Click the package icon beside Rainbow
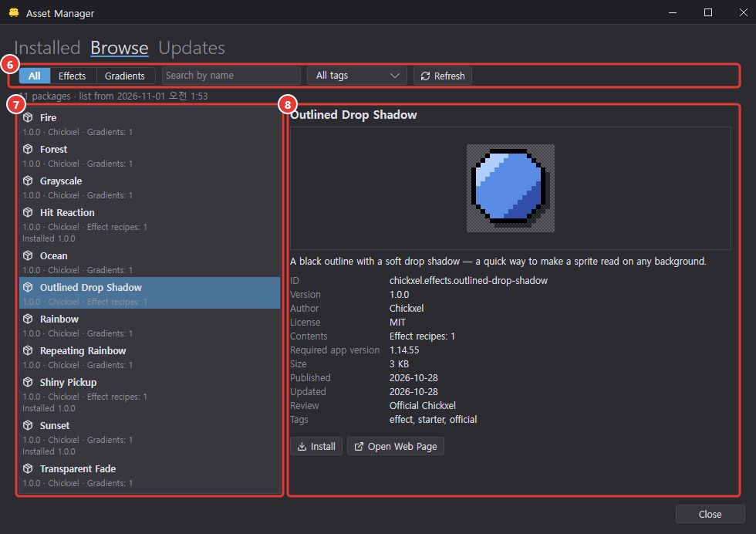 (28, 319)
